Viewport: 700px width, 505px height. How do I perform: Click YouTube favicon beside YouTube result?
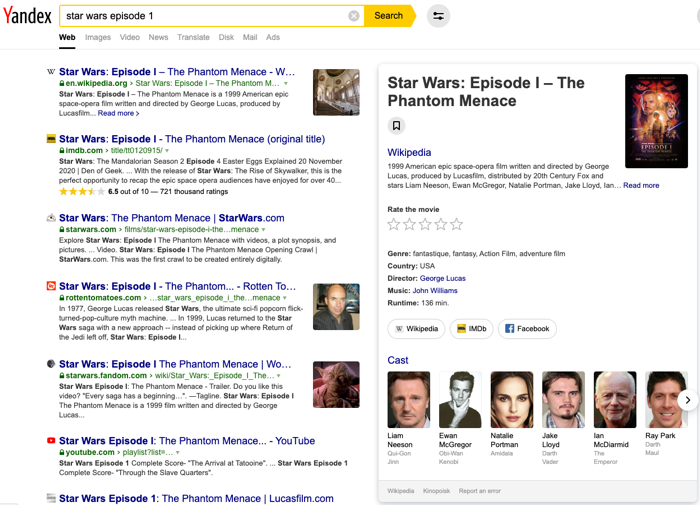[x=51, y=440]
